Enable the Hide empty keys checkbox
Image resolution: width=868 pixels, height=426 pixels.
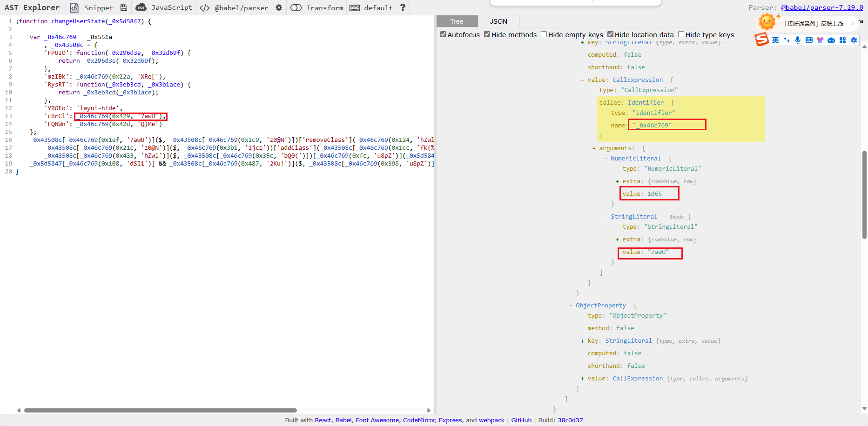tap(544, 34)
